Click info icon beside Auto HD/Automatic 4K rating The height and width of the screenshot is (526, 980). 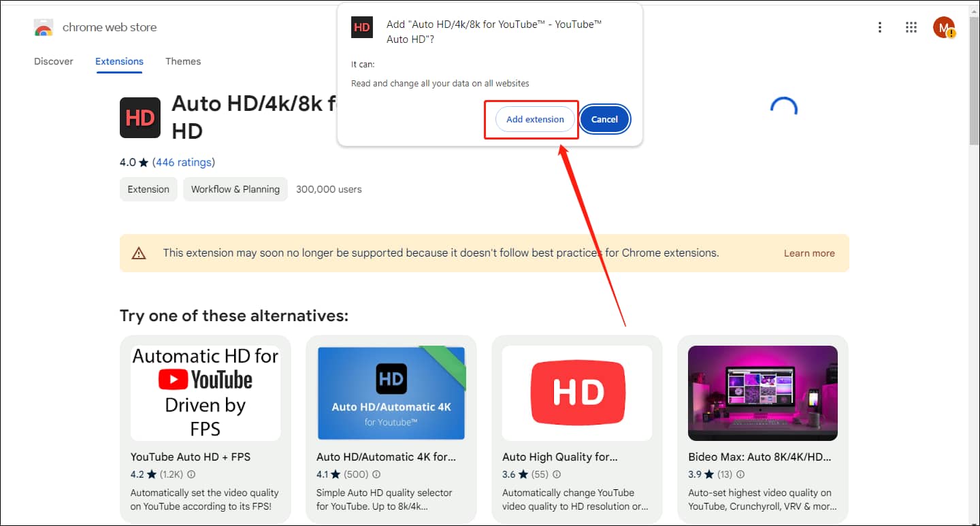[x=376, y=474]
